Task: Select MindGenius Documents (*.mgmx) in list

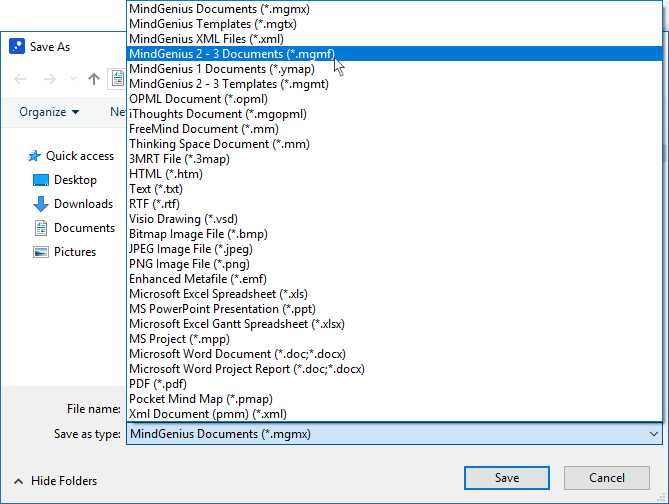Action: click(394, 9)
